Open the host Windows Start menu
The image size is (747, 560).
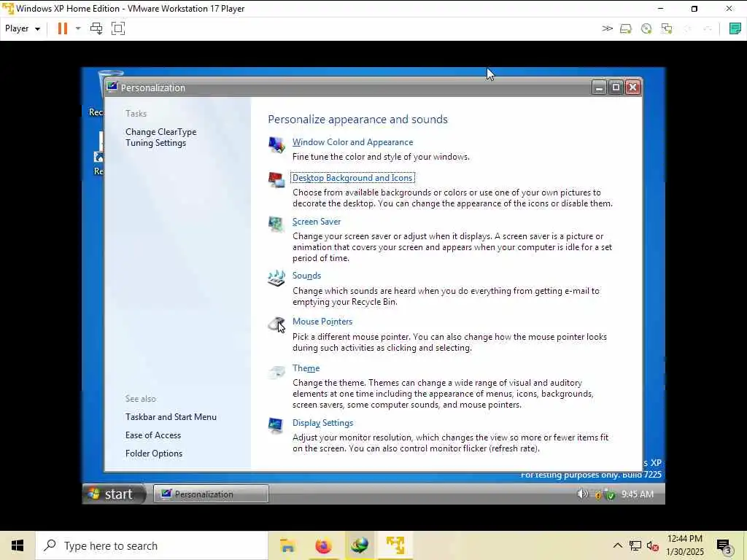tap(18, 545)
